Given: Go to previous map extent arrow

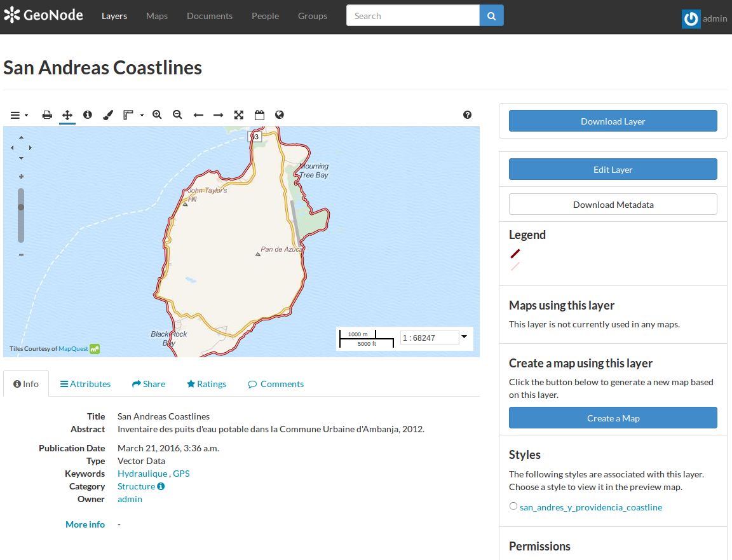Looking at the screenshot, I should (x=198, y=115).
